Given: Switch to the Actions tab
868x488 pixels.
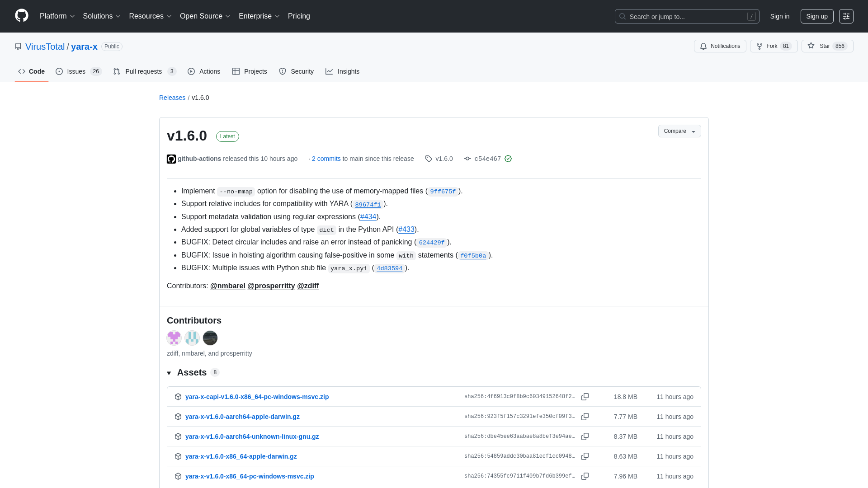Looking at the screenshot, I should (204, 71).
